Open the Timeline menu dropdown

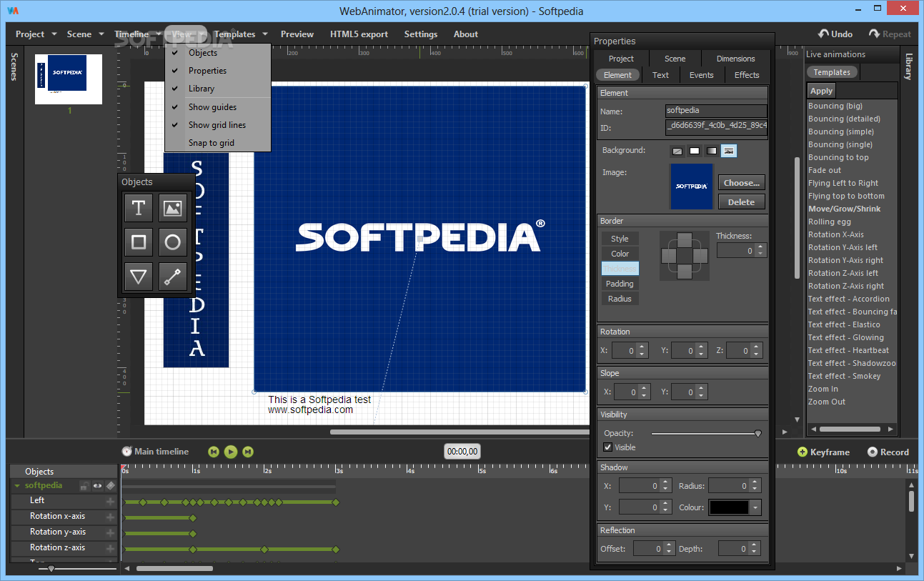coord(137,34)
